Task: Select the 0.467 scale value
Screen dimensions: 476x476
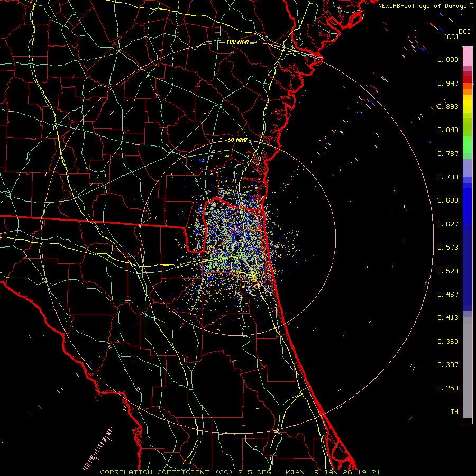Action: click(x=448, y=295)
